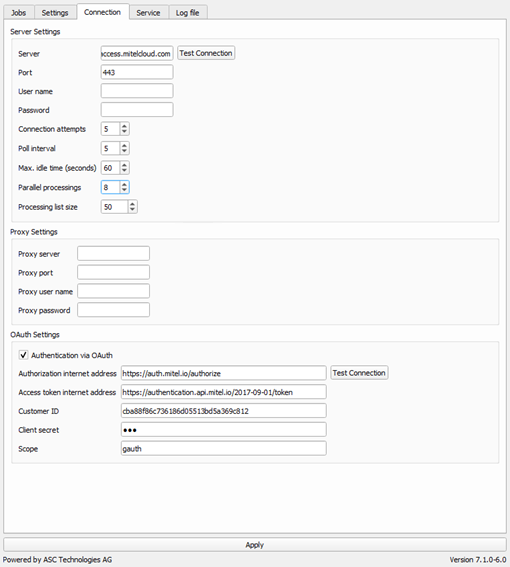Decrease the Poll interval spinner value
The height and width of the screenshot is (567, 510).
point(124,151)
